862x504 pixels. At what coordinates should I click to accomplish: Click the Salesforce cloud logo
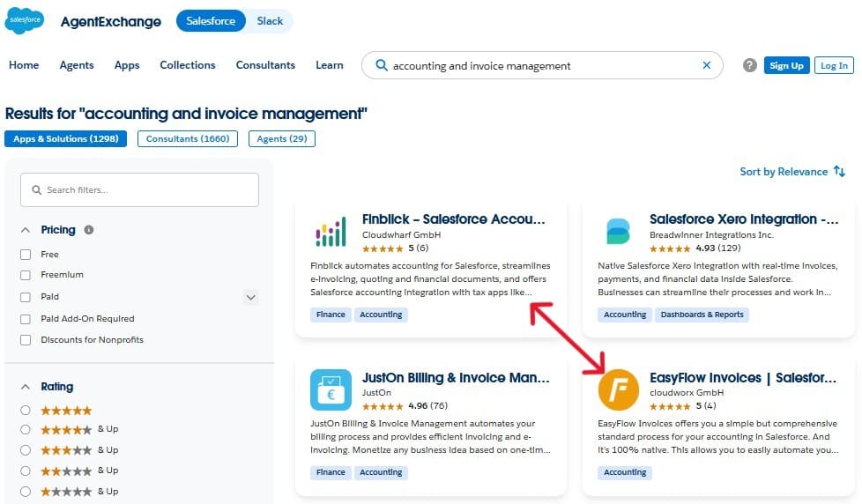click(x=24, y=20)
